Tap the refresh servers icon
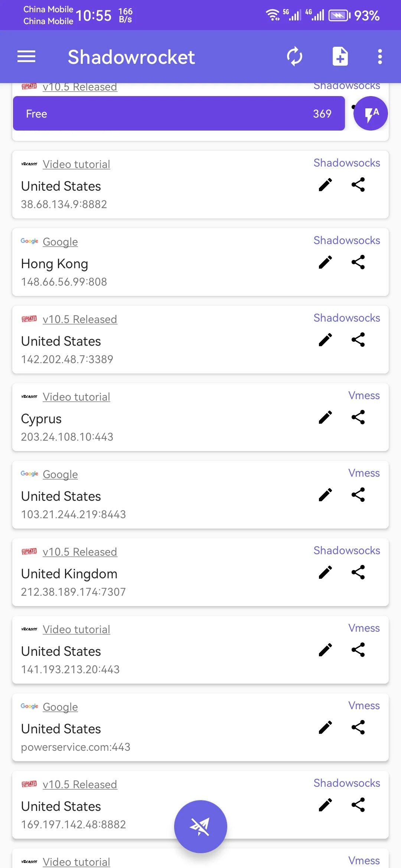 point(294,57)
